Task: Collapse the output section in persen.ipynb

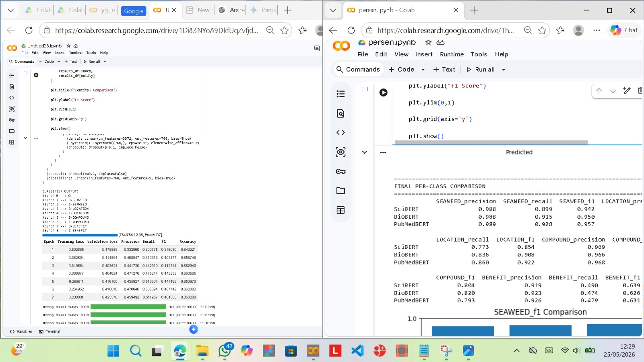Action: 365,152
